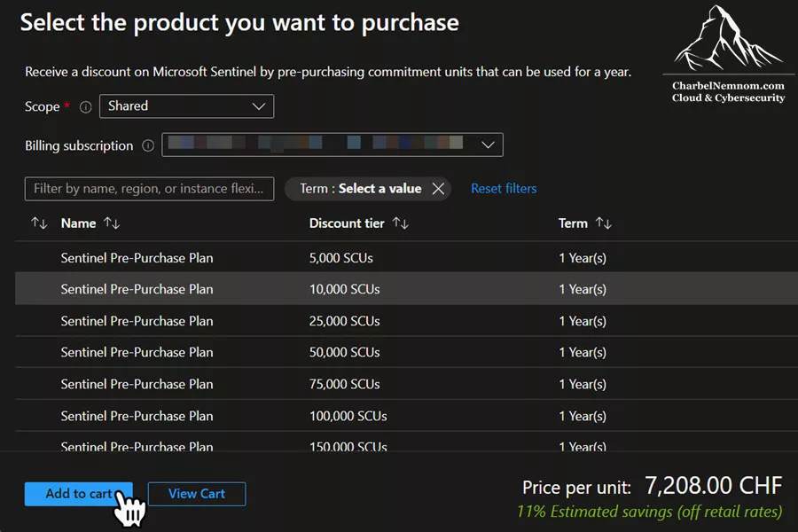Image resolution: width=798 pixels, height=532 pixels.
Task: Select the 50,000 SCUs plan row
Action: pos(407,352)
